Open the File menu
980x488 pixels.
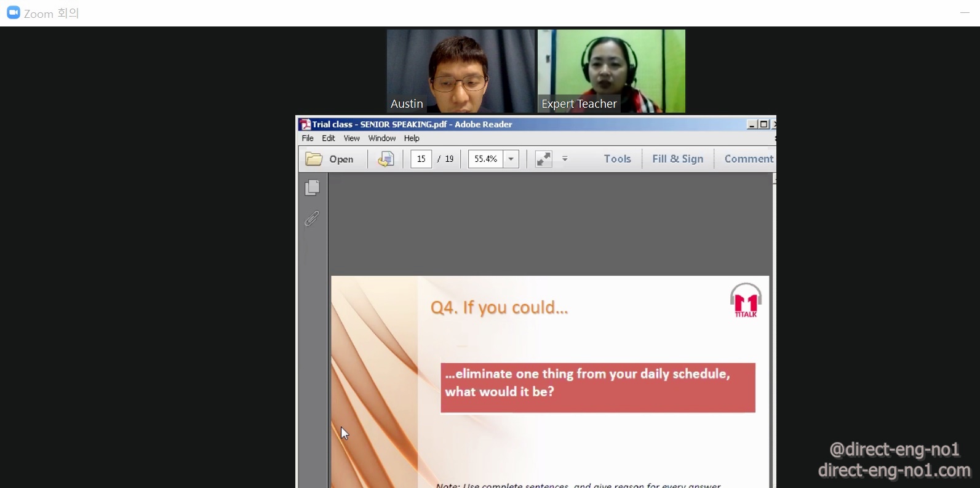pyautogui.click(x=308, y=138)
